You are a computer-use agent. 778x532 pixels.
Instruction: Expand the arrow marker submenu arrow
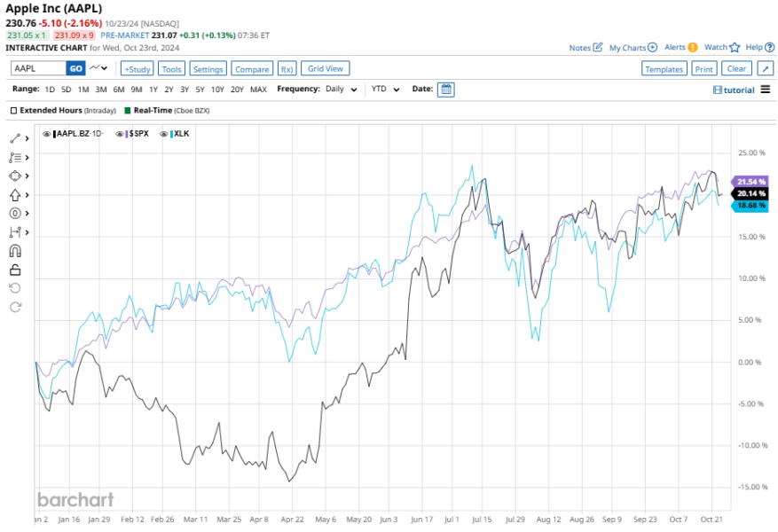(27, 195)
